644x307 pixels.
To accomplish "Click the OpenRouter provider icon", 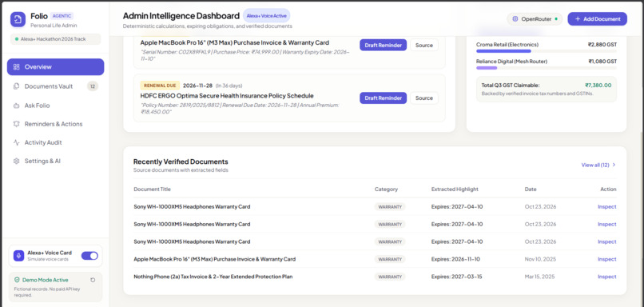I will click(x=515, y=19).
